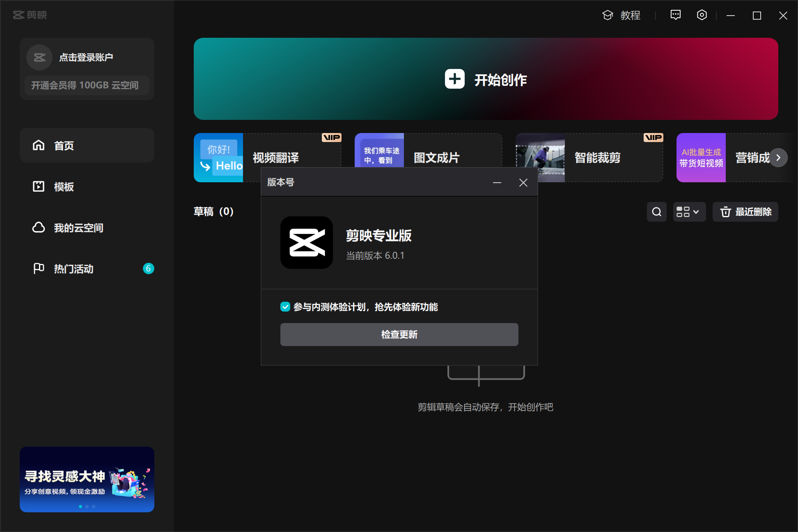Click 剪辑草稿会自动保存，开始创作吧 text
798x532 pixels.
486,407
